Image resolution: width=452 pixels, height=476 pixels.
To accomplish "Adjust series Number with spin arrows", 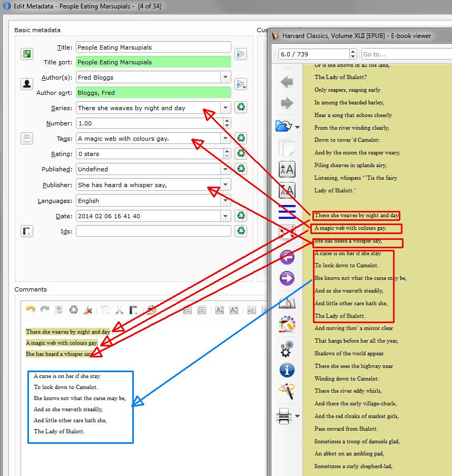I will 227,123.
